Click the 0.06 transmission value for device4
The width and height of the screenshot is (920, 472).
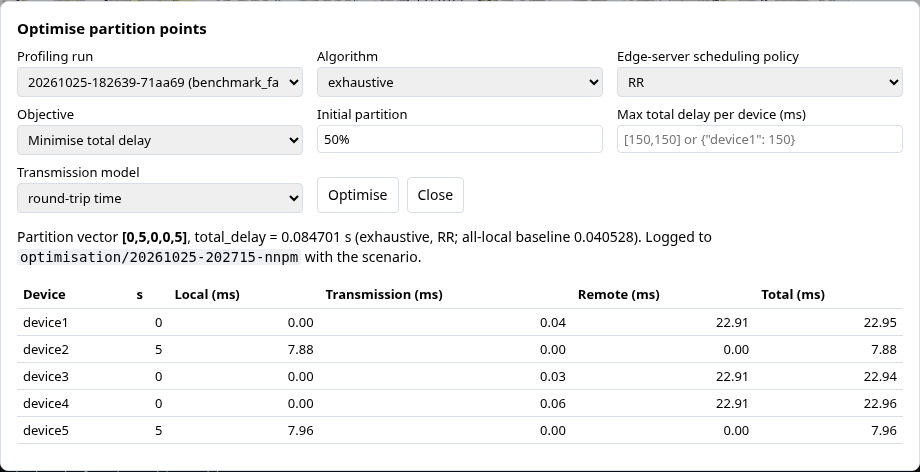coord(553,403)
